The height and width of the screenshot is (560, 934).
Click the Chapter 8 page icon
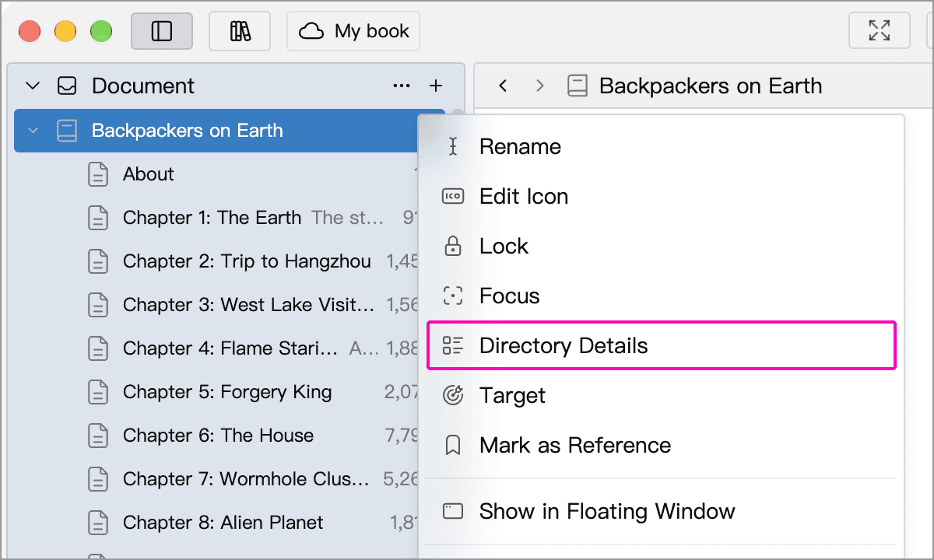(97, 523)
